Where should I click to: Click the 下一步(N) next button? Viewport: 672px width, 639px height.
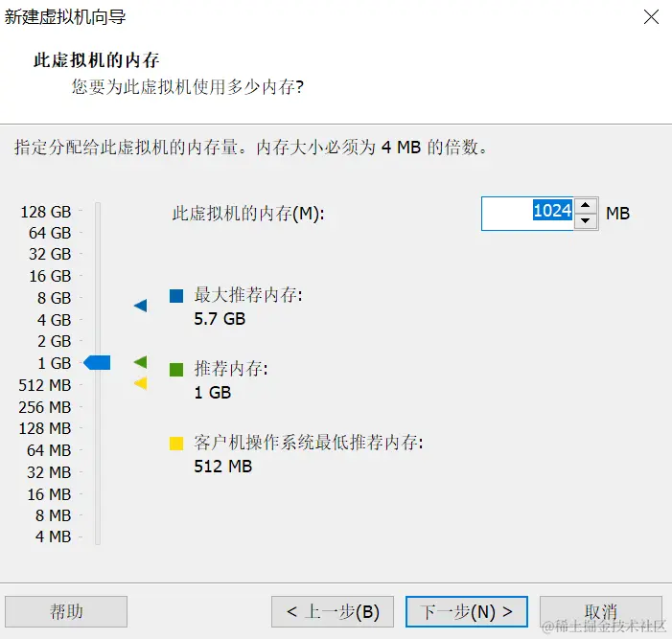[x=466, y=611]
